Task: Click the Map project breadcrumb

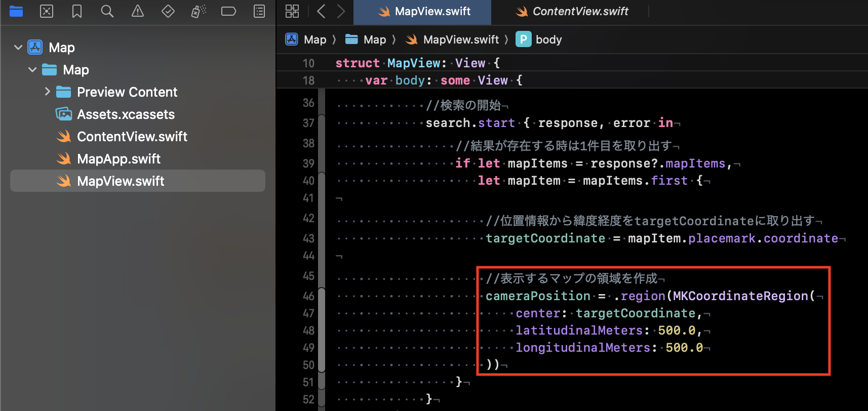Action: point(306,39)
